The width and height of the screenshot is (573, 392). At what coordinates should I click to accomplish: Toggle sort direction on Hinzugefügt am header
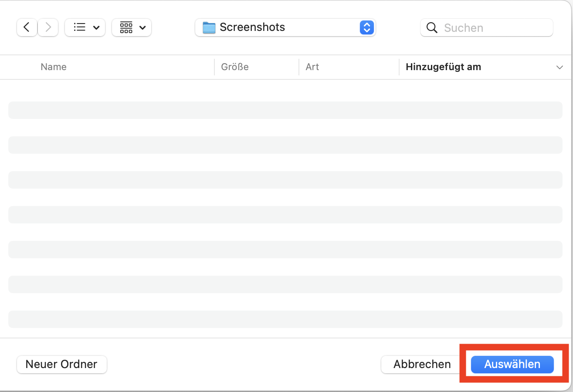(443, 67)
